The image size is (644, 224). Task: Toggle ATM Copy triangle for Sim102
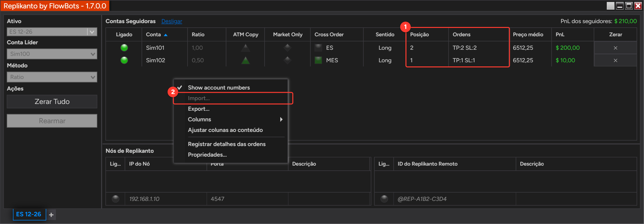point(246,60)
